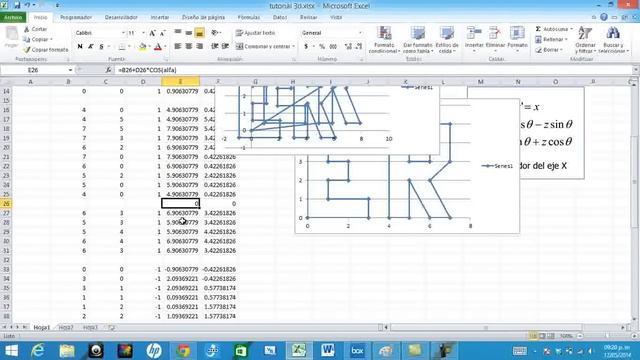Screen dimensions: 640x360
Task: Click the insert function fx button
Action: click(x=108, y=70)
